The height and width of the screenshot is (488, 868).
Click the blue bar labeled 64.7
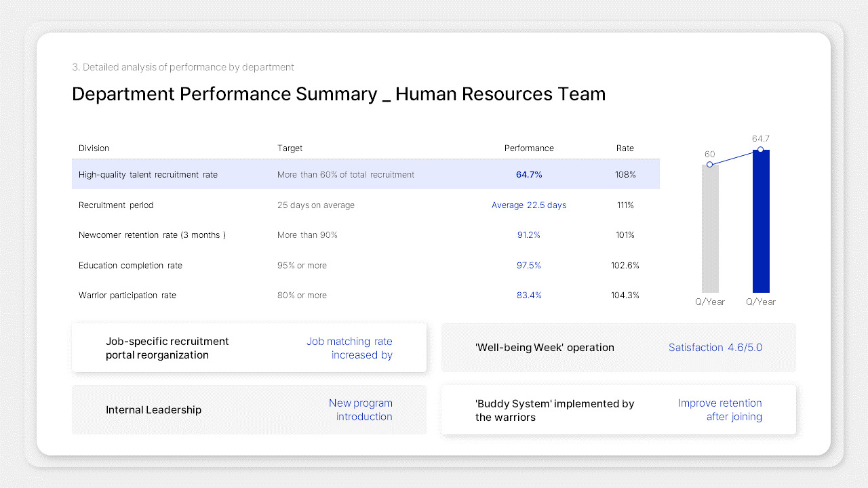(x=760, y=220)
